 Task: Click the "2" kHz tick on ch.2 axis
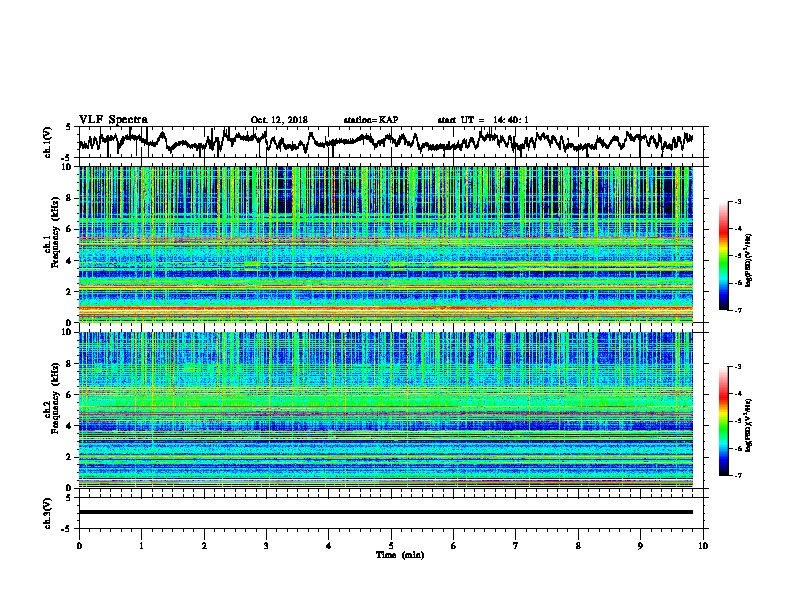[x=71, y=457]
